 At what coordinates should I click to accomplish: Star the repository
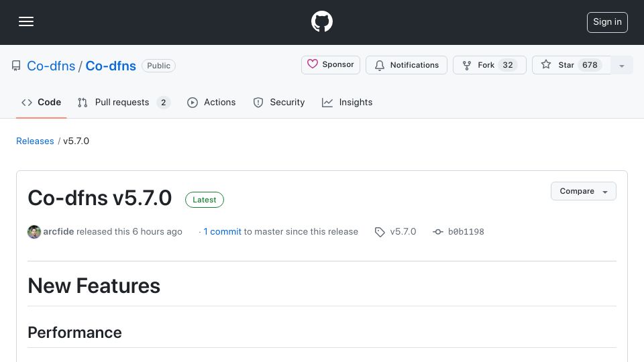pyautogui.click(x=572, y=65)
